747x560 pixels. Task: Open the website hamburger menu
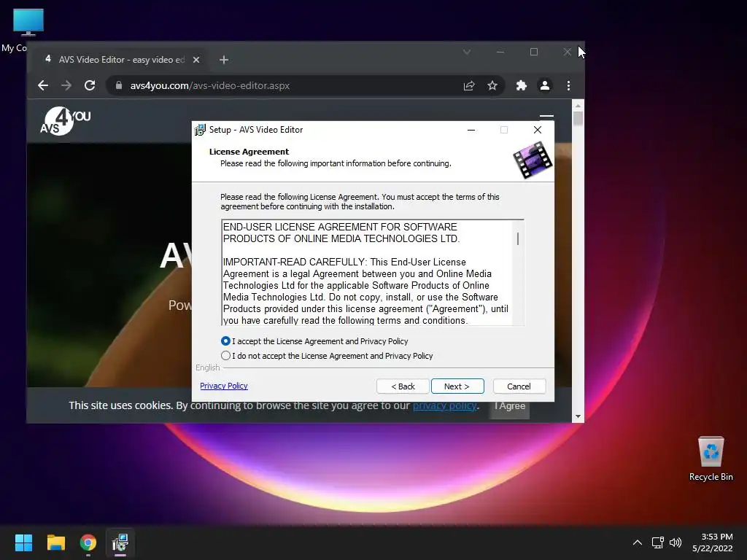click(x=546, y=116)
